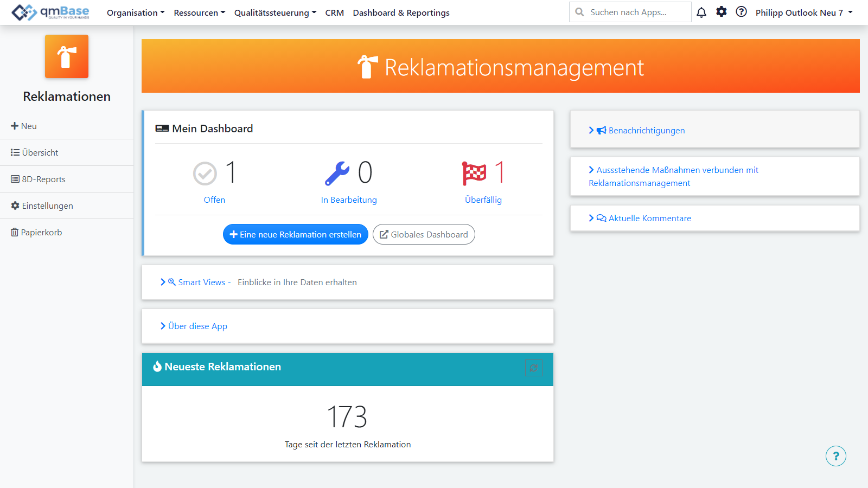Open the settings gear in top bar
Image resolution: width=868 pixels, height=488 pixels.
click(722, 11)
